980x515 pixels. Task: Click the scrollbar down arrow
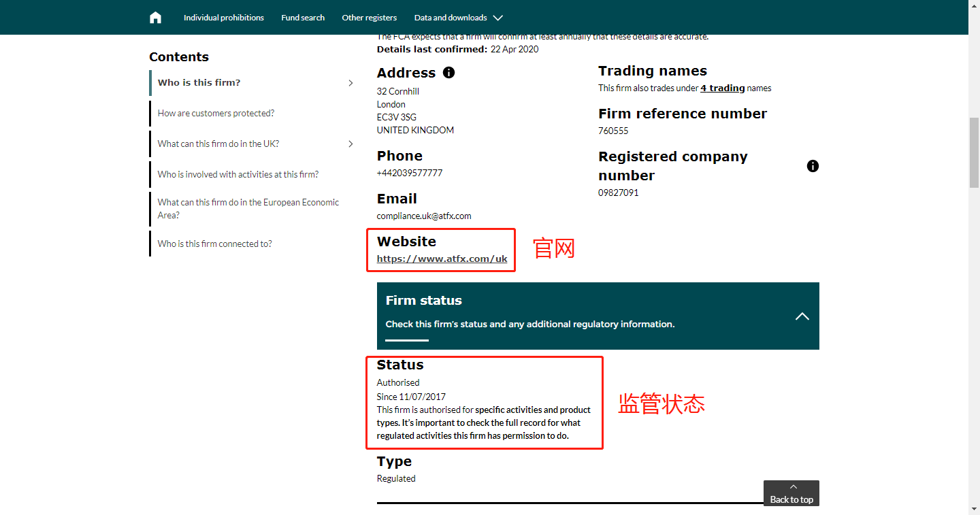pyautogui.click(x=974, y=509)
